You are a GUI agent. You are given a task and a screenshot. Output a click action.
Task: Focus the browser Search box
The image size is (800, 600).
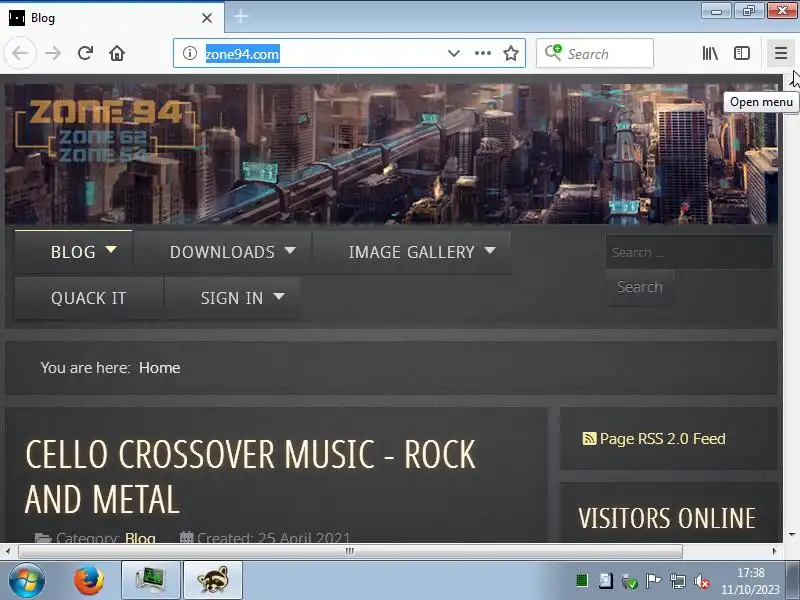pos(595,53)
